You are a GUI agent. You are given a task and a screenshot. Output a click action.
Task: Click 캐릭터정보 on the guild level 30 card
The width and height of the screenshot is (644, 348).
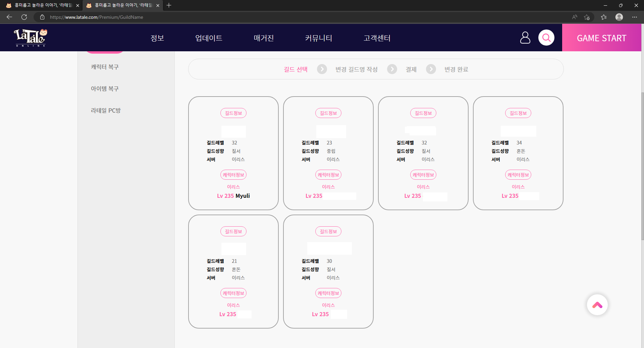pos(328,293)
